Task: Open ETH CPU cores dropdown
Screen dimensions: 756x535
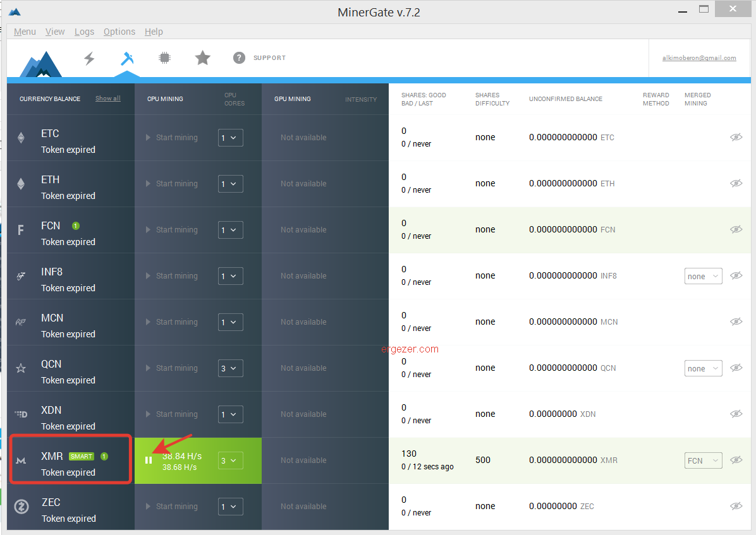Action: click(231, 184)
